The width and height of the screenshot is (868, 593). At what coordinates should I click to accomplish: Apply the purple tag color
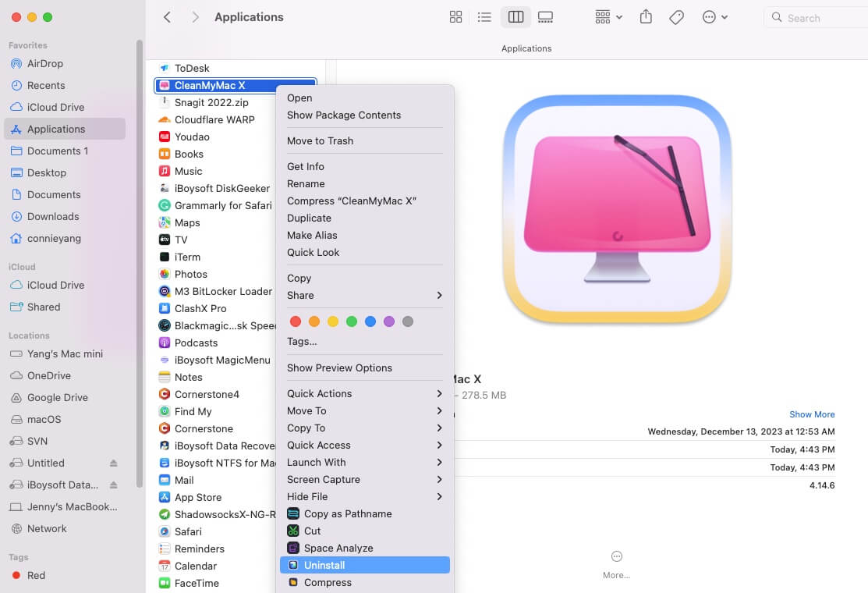click(x=389, y=321)
